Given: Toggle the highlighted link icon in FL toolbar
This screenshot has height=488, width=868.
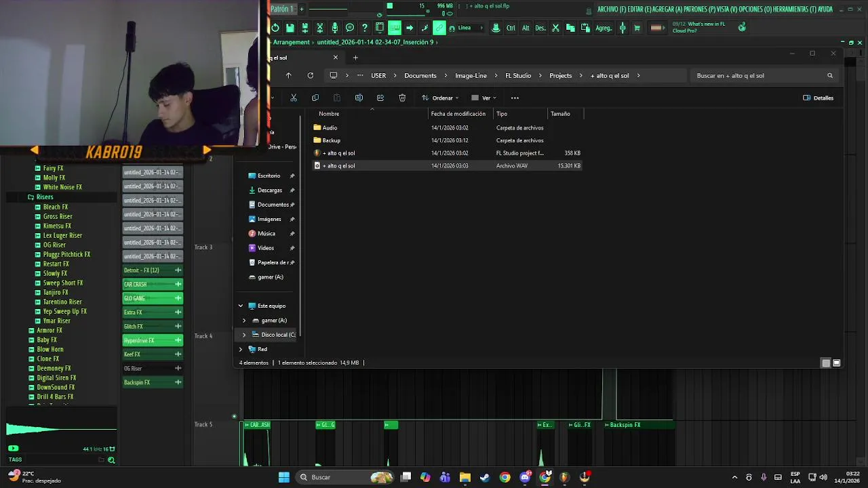Looking at the screenshot, I should (439, 28).
